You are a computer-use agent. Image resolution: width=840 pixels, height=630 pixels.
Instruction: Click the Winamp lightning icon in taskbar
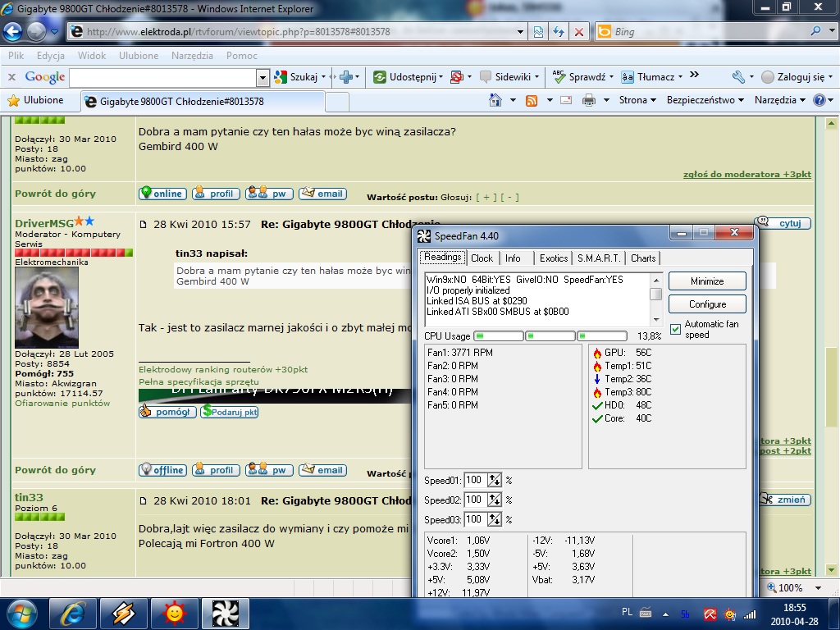123,614
